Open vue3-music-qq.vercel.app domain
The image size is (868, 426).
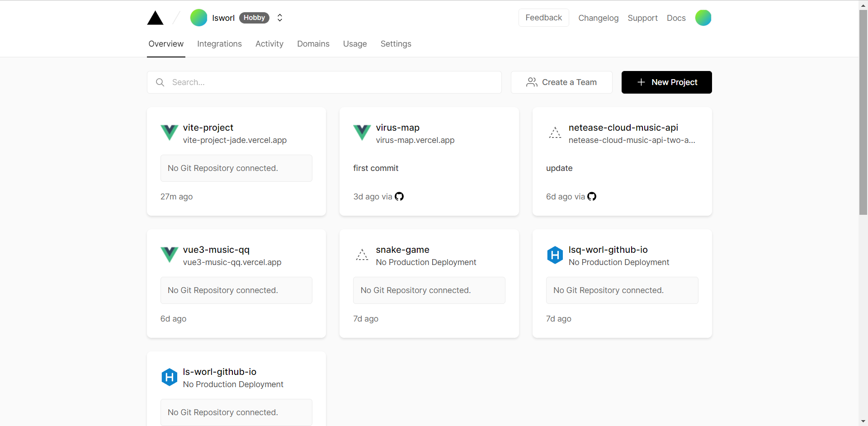232,262
